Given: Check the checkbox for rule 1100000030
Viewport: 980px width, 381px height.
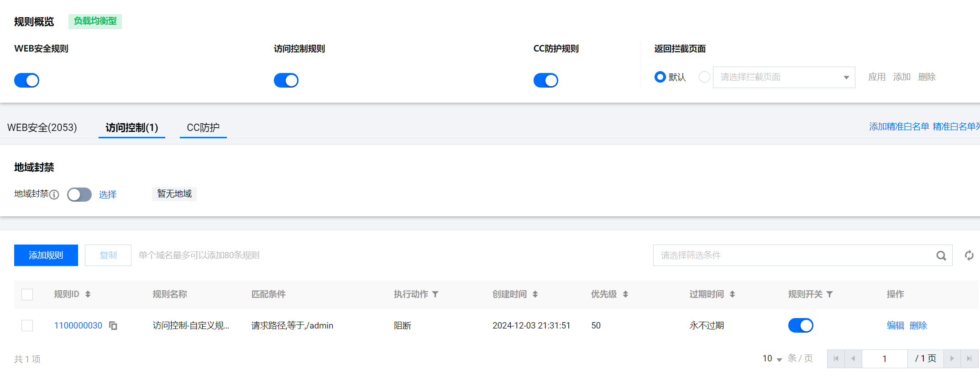Looking at the screenshot, I should (27, 325).
